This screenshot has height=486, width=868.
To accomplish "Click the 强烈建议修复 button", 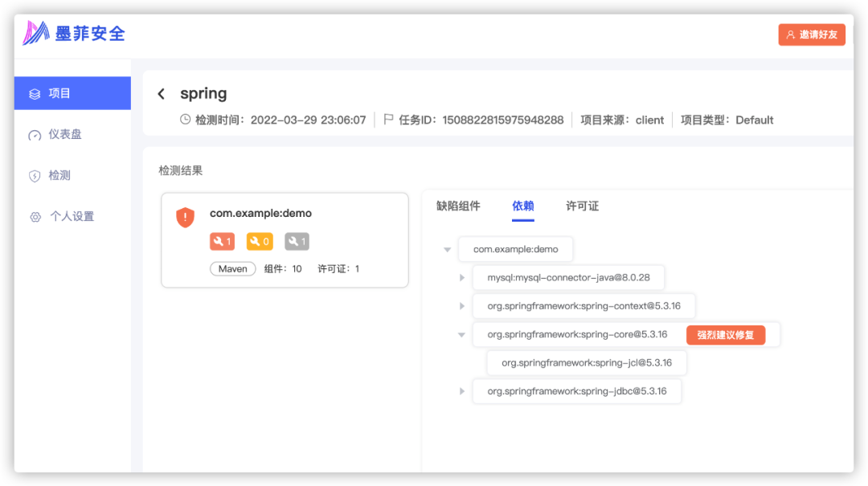I will pos(725,335).
